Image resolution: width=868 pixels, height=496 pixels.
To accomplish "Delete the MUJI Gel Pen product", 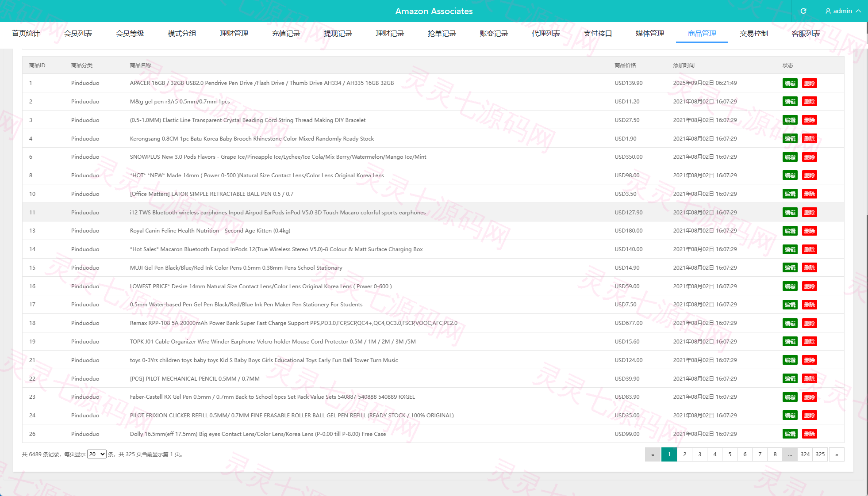I will click(x=810, y=268).
